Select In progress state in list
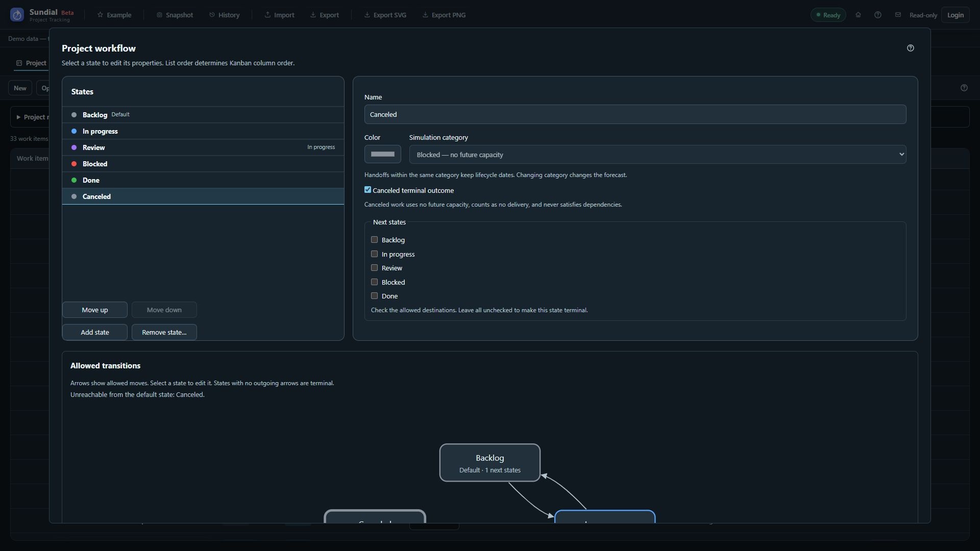980x551 pixels. click(x=203, y=131)
